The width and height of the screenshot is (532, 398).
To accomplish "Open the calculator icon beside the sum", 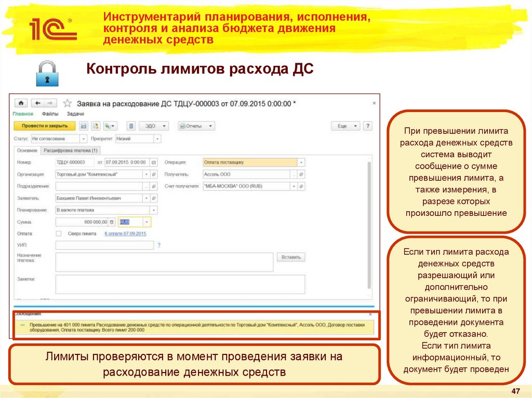I will pos(112,222).
